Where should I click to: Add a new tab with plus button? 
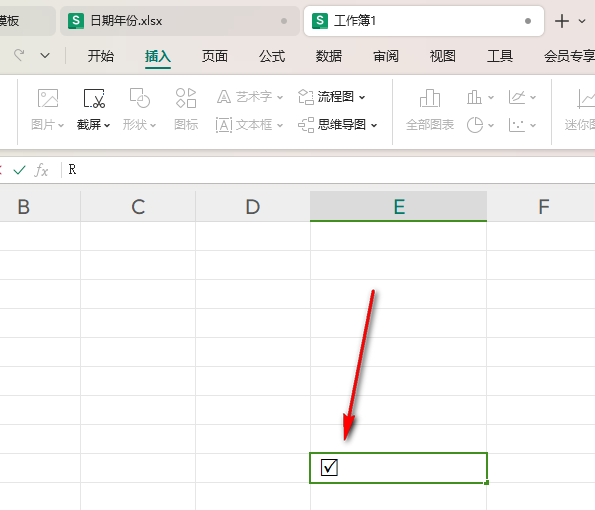pyautogui.click(x=562, y=21)
